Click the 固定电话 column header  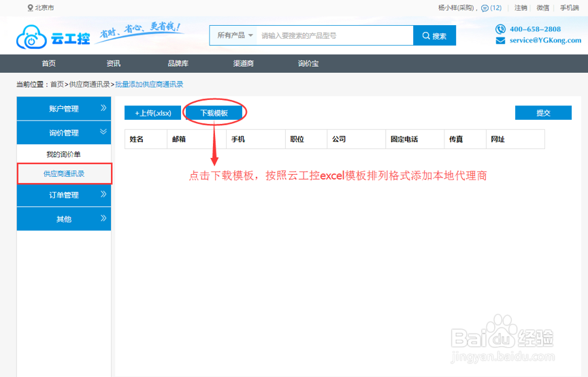(x=414, y=140)
